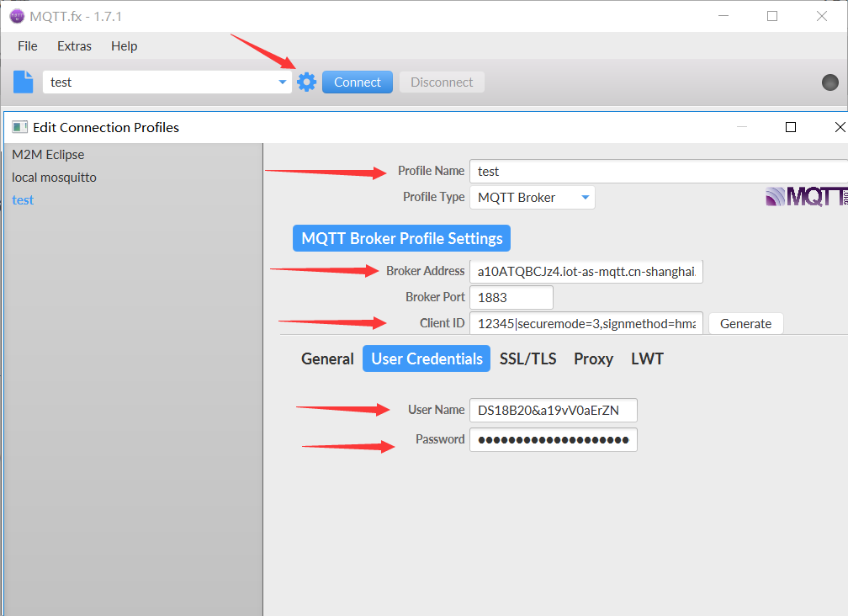Open the Help menu
848x616 pixels.
tap(124, 46)
